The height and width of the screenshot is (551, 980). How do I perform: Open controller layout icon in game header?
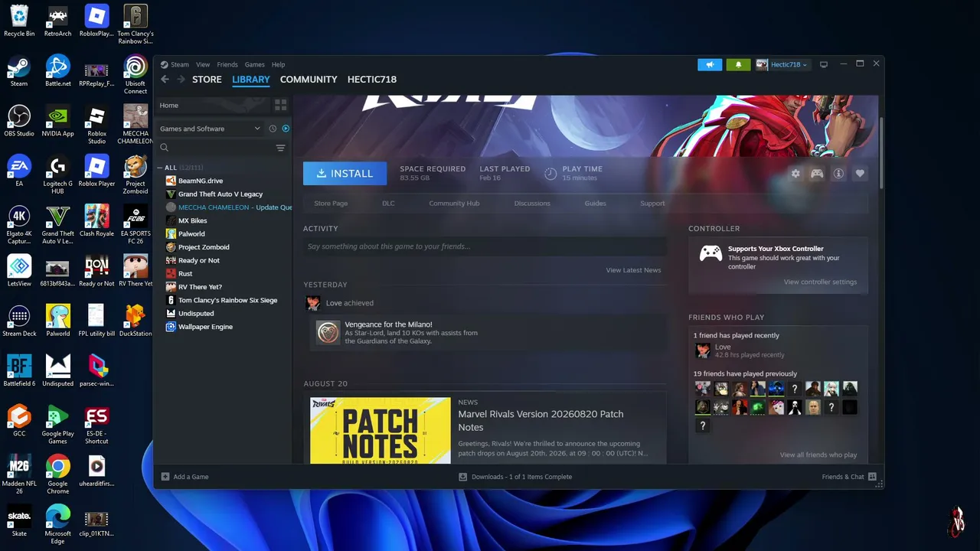tap(817, 174)
